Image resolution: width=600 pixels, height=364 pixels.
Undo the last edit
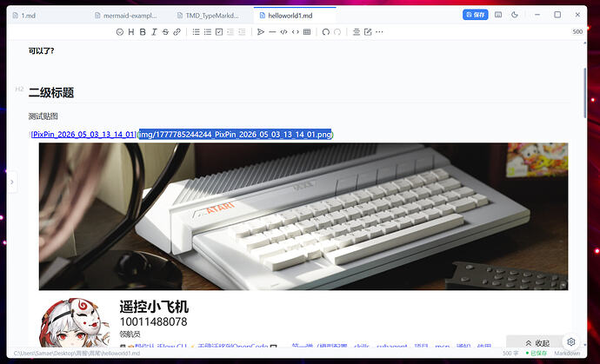[x=325, y=32]
